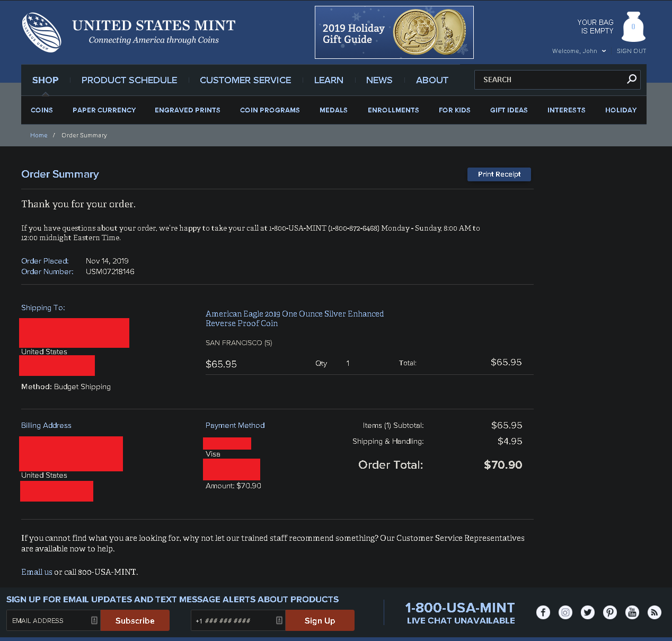Open the ABOUT menu

pyautogui.click(x=432, y=80)
